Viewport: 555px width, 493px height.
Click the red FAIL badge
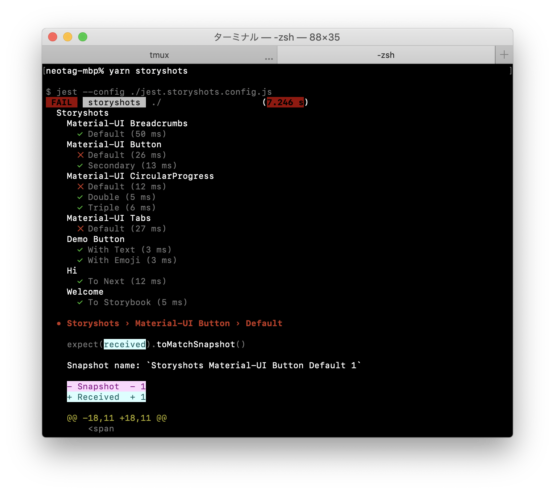[62, 102]
